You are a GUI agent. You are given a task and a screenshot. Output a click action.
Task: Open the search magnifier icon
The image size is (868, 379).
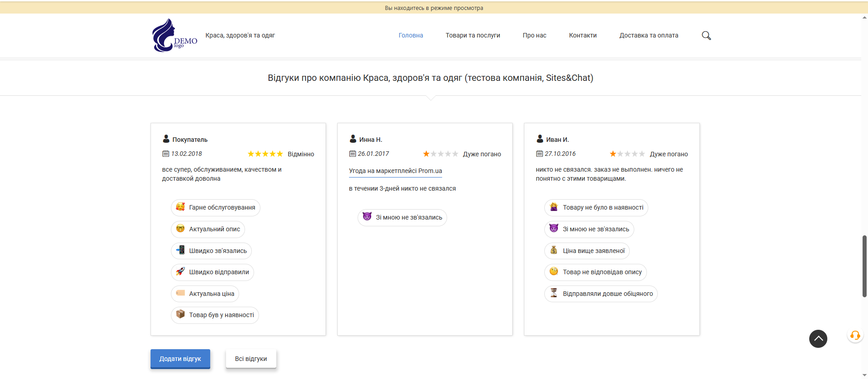(706, 36)
